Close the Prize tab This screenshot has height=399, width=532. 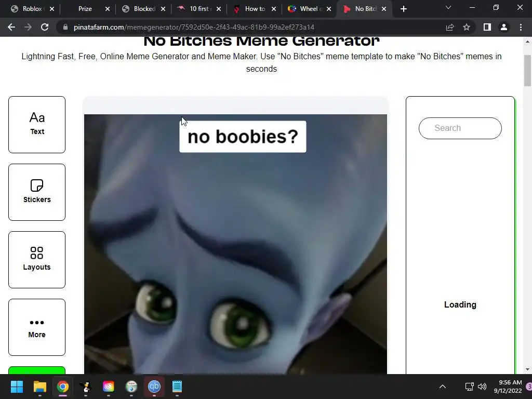[x=108, y=9]
